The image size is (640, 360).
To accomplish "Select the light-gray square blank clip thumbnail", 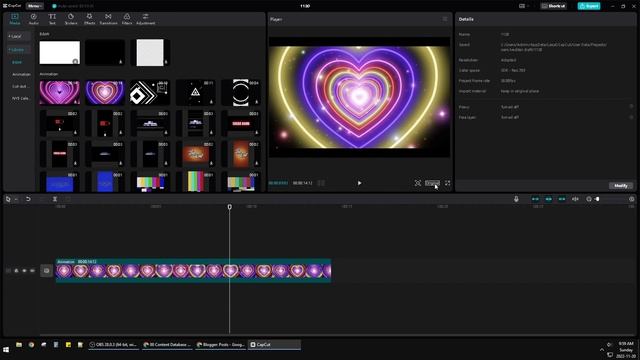I will click(150, 52).
